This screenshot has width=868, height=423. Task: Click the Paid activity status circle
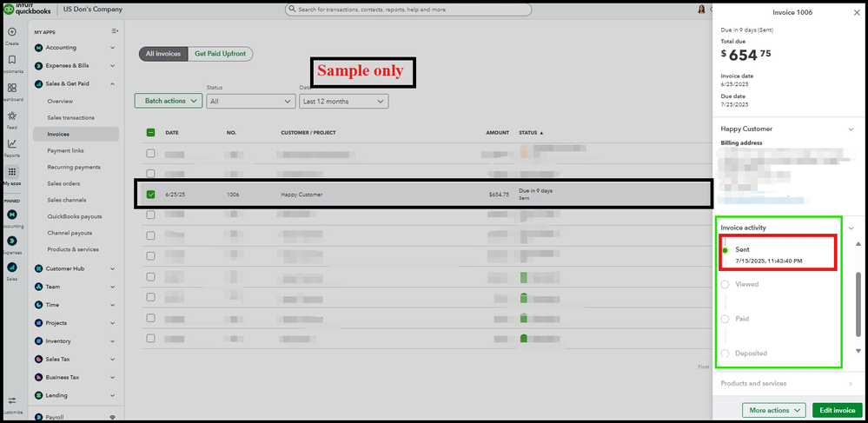(x=726, y=320)
